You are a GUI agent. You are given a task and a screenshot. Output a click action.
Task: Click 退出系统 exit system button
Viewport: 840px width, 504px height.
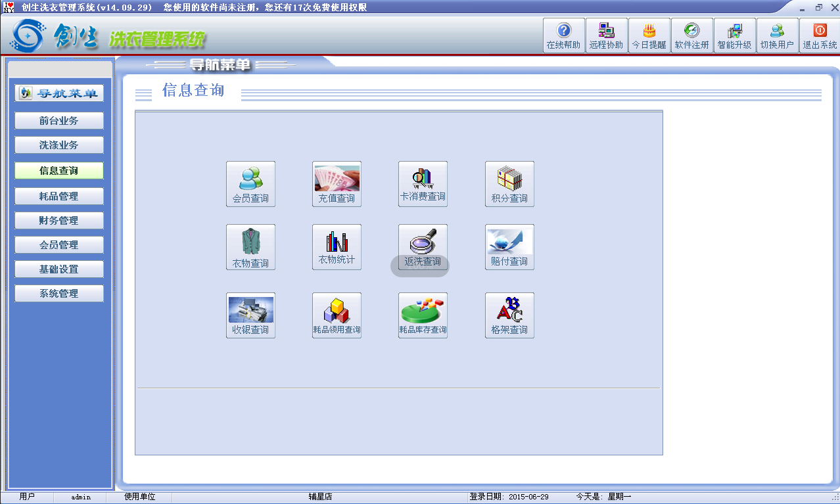(820, 36)
